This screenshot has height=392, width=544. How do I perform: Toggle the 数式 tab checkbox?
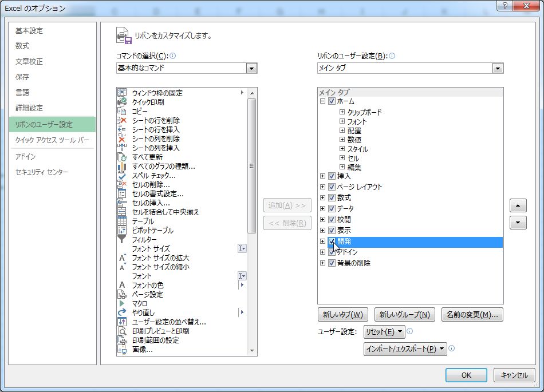click(332, 197)
